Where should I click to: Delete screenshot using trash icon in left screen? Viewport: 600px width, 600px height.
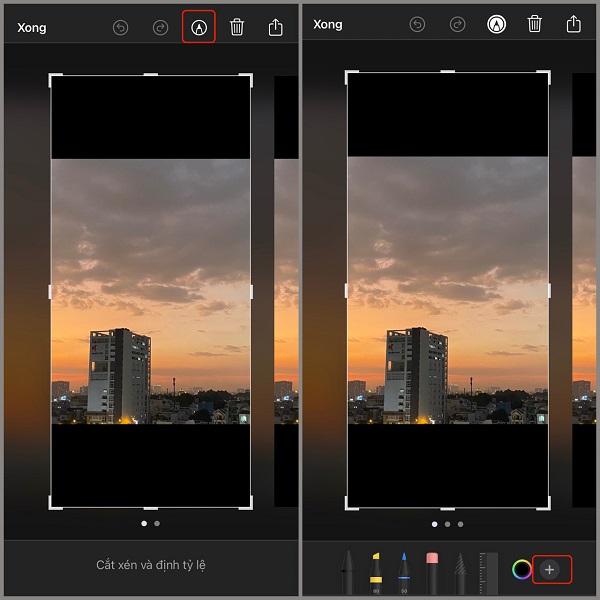pos(237,27)
